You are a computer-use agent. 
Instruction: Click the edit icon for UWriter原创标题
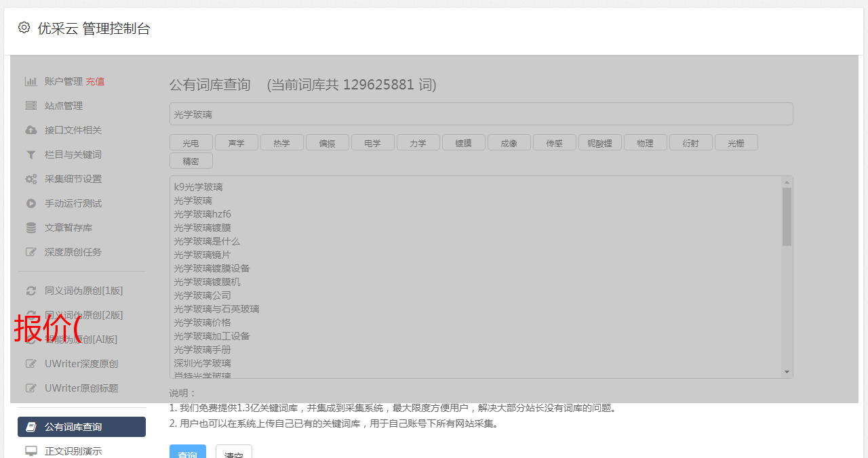(x=31, y=388)
